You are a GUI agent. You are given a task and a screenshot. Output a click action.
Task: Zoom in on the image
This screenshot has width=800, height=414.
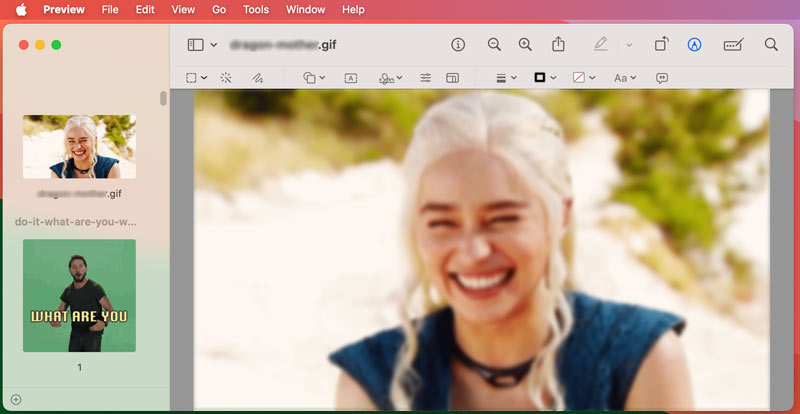tap(525, 45)
